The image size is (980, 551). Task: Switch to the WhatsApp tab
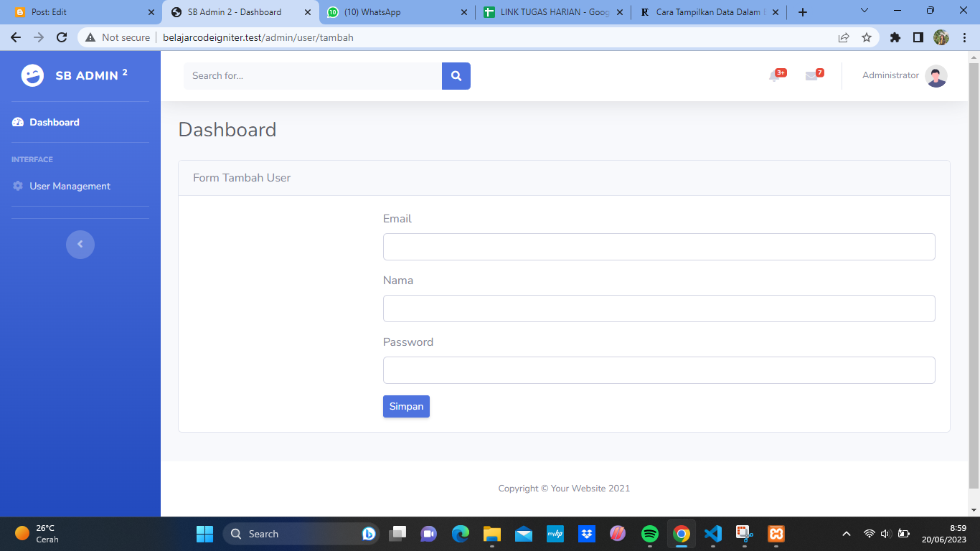[398, 12]
